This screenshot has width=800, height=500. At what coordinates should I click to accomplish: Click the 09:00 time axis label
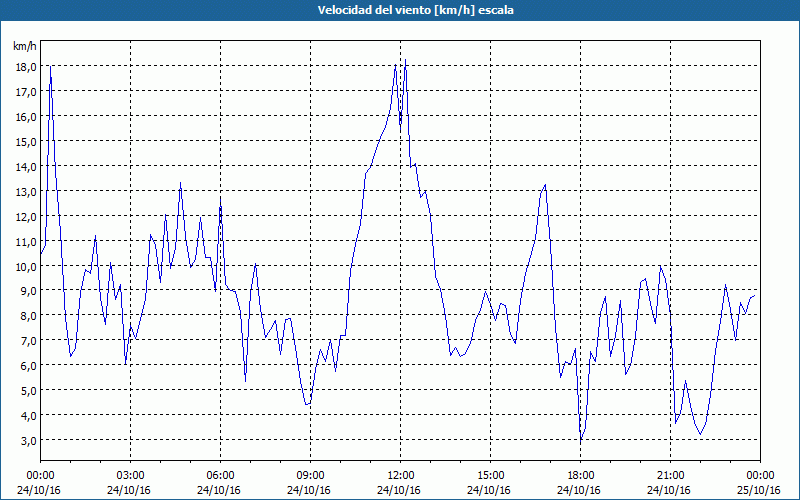(310, 476)
